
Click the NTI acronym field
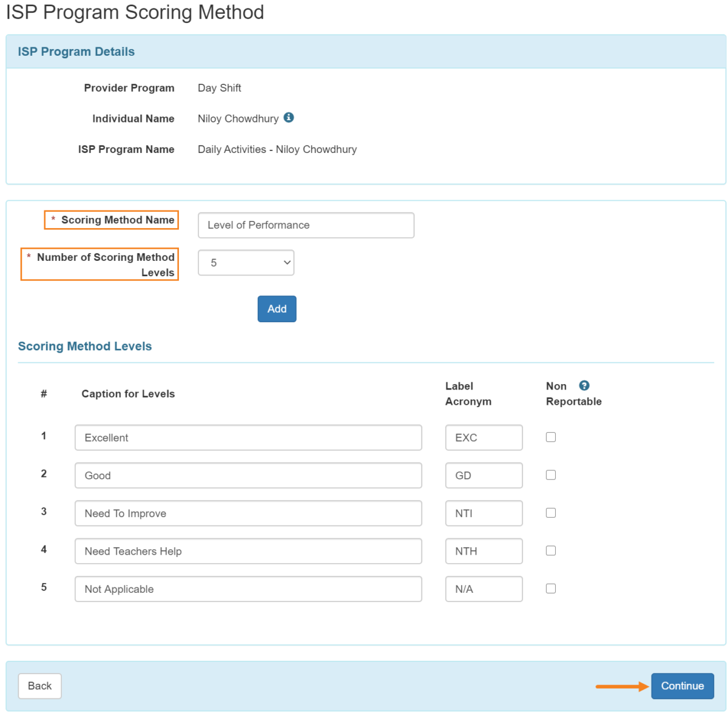pyautogui.click(x=484, y=513)
